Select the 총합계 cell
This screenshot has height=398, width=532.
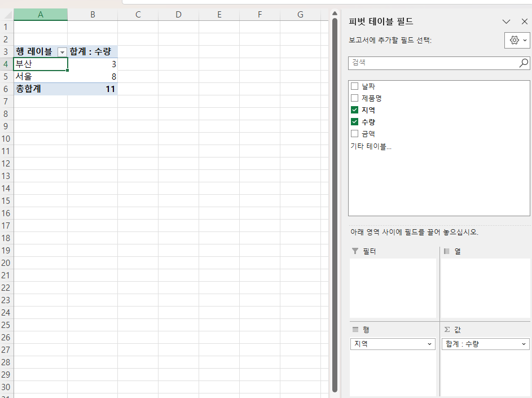coord(41,89)
